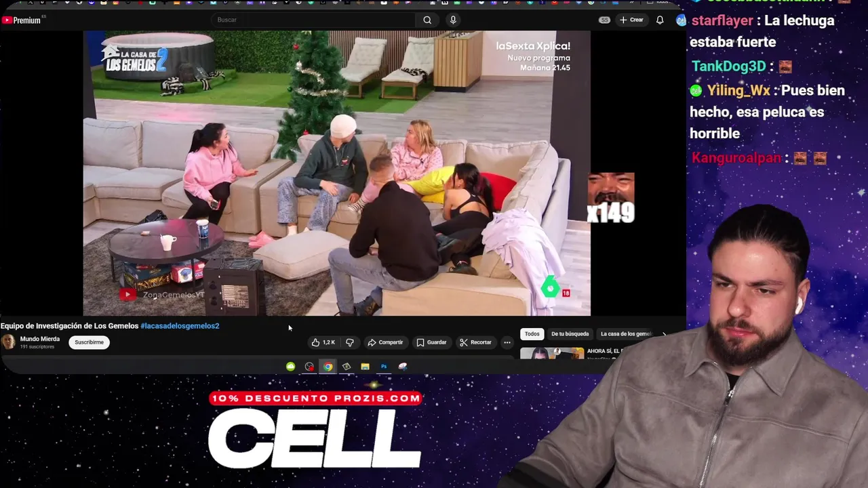Select the De tu búsqueda chip
The image size is (868, 488).
click(570, 333)
